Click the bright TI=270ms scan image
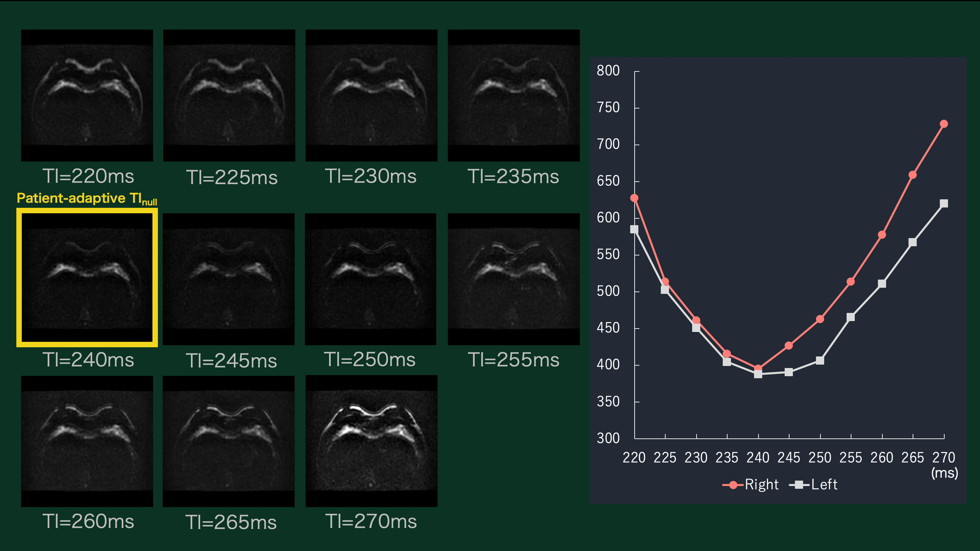Viewport: 980px width, 551px height. pos(371,441)
